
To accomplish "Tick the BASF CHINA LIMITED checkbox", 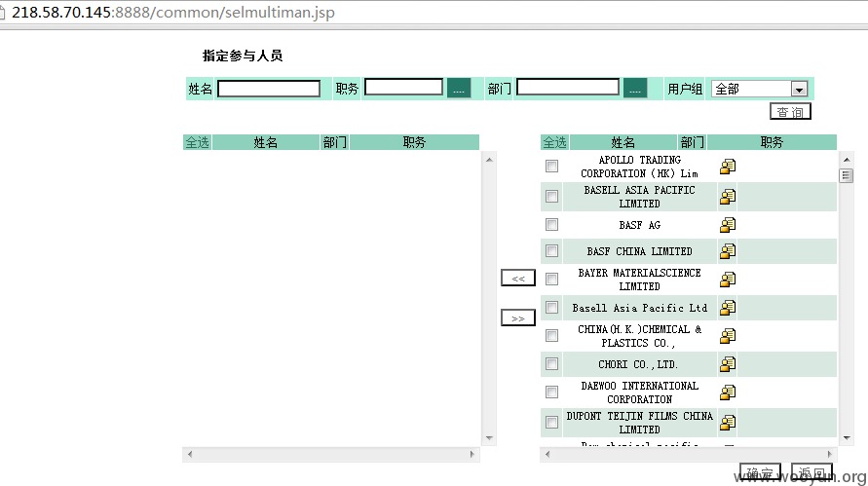I will pos(552,250).
